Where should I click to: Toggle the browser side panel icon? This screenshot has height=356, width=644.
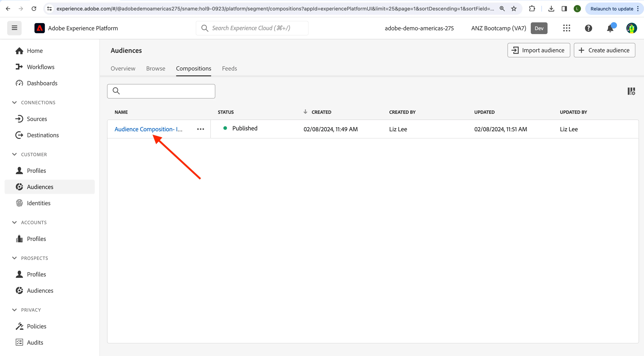pyautogui.click(x=564, y=9)
